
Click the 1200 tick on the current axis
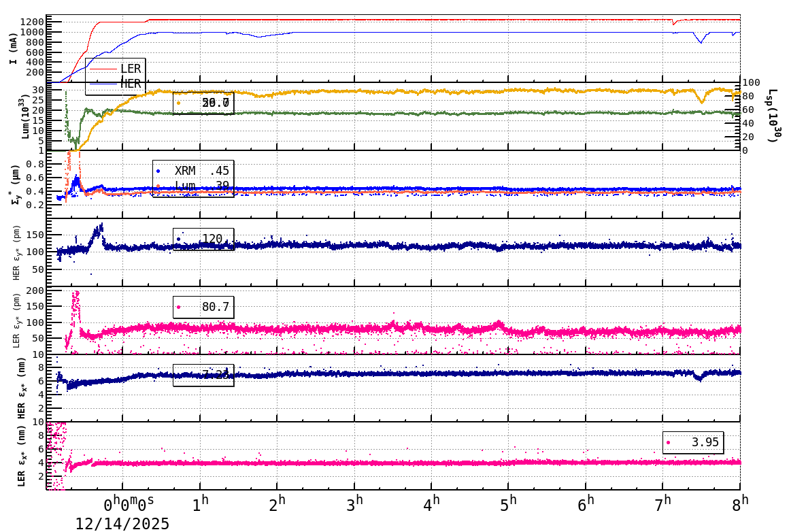32,22
